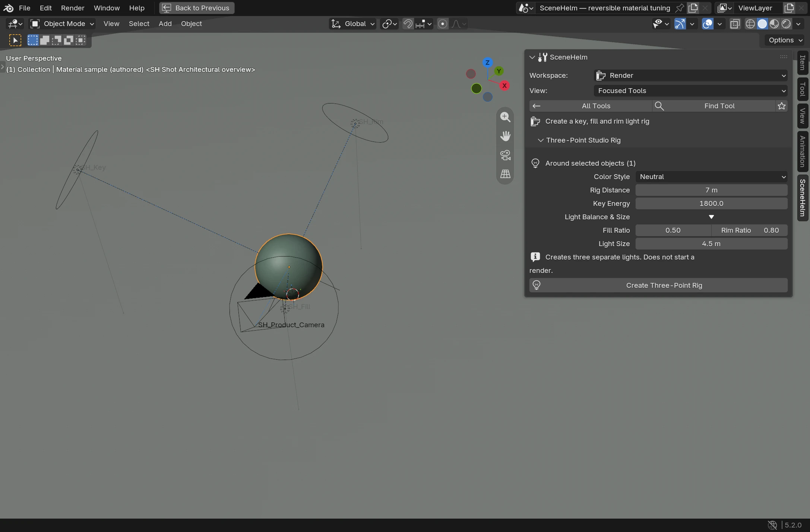Switch perspective/orthographic grid icon
810x532 pixels.
coord(505,174)
